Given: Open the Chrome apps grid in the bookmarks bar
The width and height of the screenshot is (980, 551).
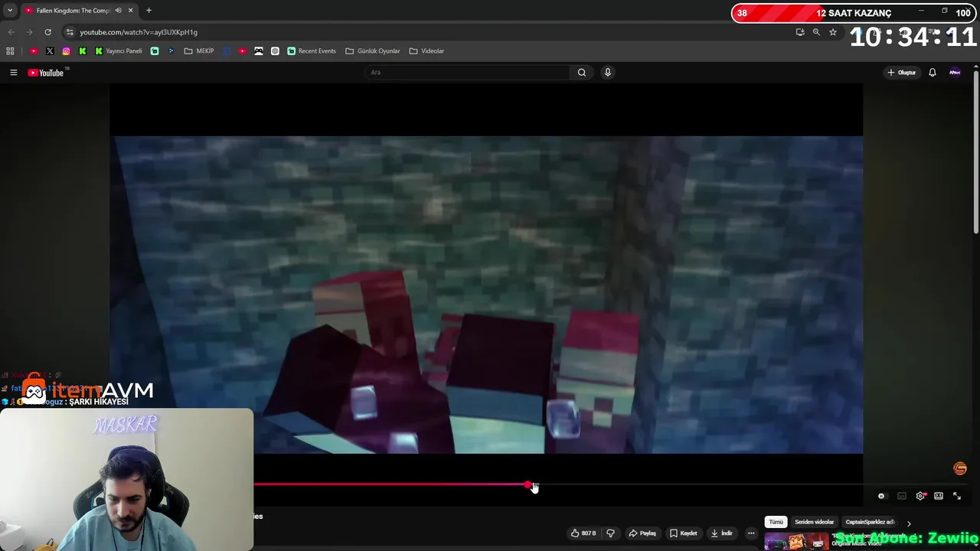Looking at the screenshot, I should coord(10,51).
